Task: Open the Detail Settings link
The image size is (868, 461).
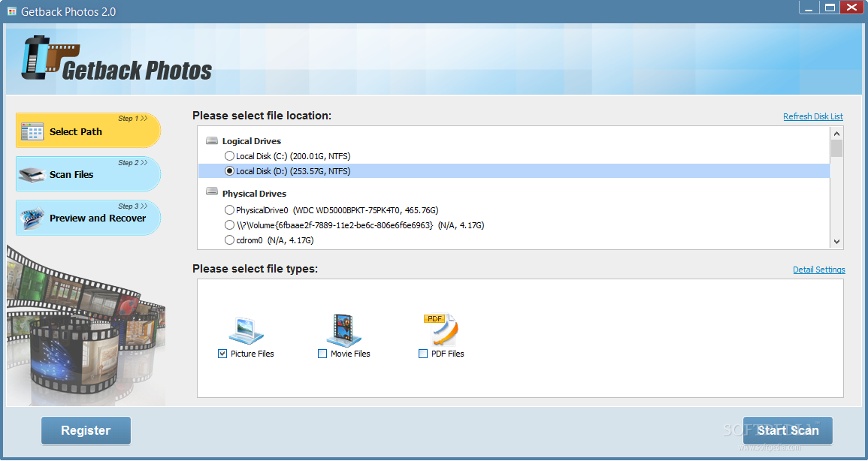Action: [x=818, y=270]
